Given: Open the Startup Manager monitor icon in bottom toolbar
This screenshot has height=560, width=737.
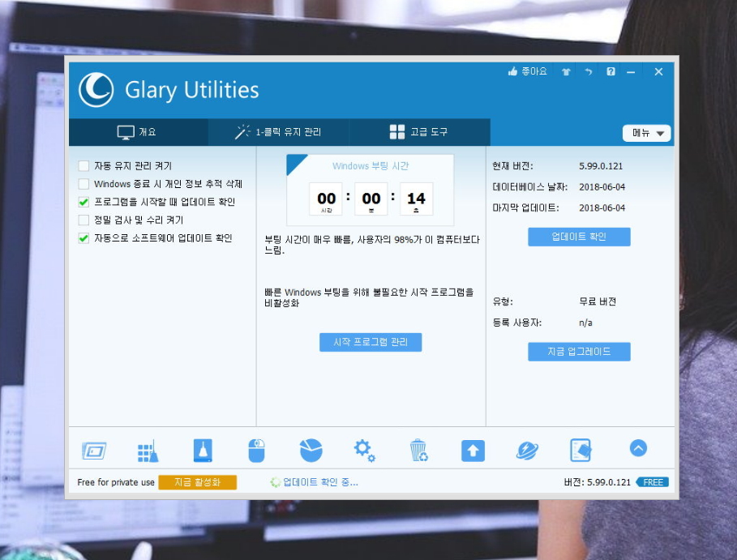Looking at the screenshot, I should 94,451.
